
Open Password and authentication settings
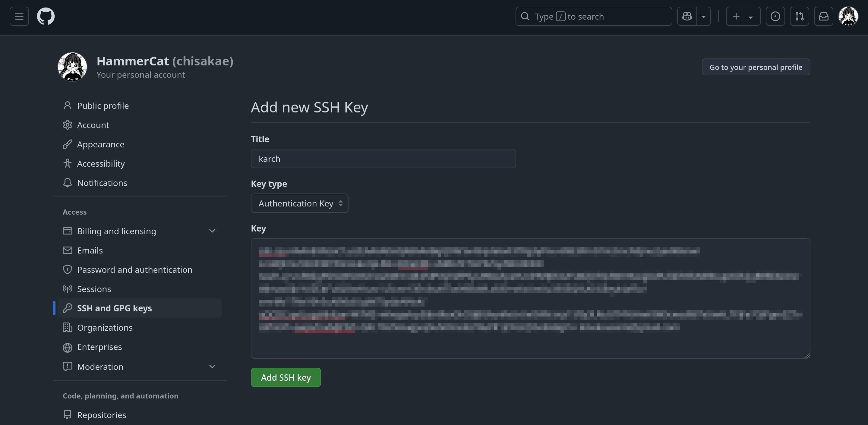140,269
